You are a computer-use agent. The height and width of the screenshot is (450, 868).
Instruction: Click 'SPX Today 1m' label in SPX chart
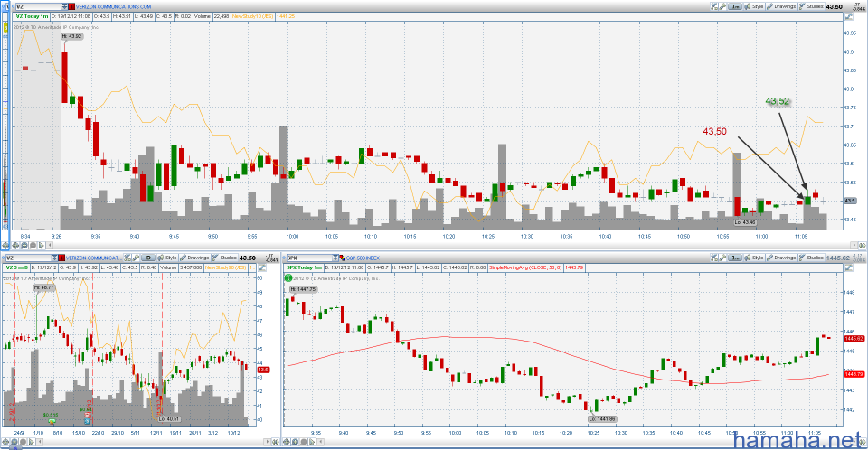pyautogui.click(x=304, y=267)
